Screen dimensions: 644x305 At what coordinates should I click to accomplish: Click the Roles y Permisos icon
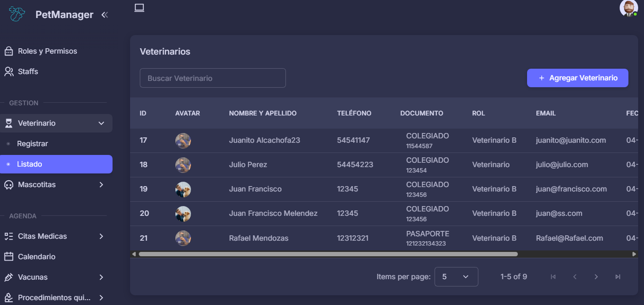tap(9, 51)
